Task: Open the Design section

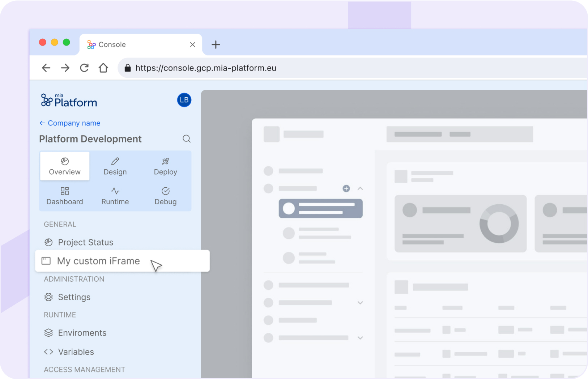Action: [x=115, y=166]
